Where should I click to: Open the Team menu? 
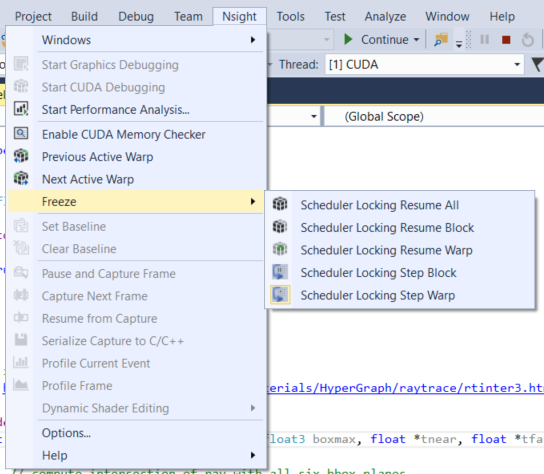click(x=188, y=16)
